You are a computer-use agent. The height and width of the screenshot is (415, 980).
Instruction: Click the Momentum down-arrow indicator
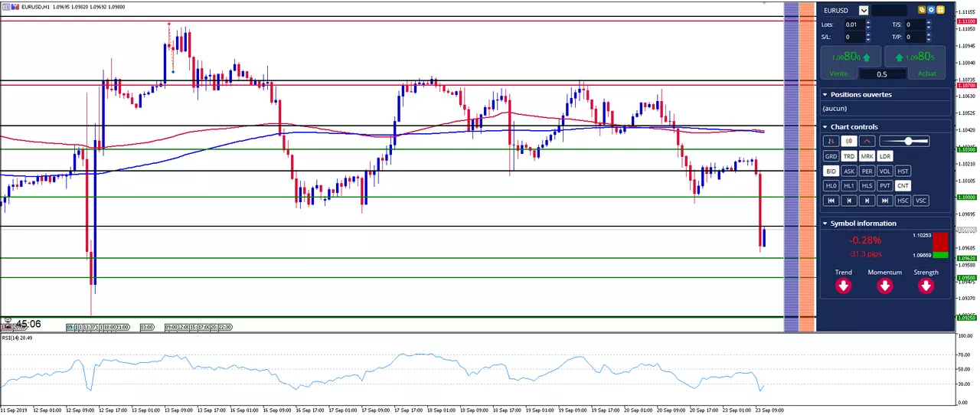pos(884,286)
